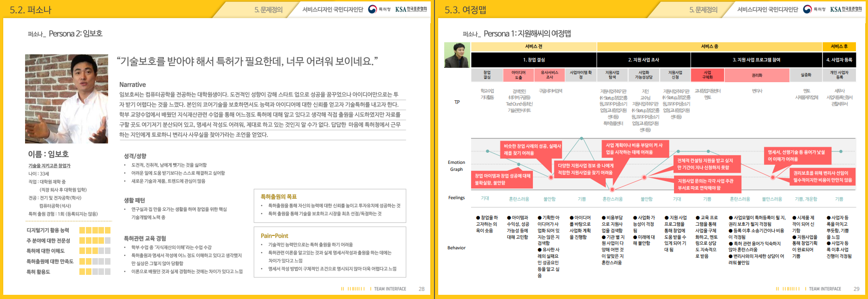This screenshot has height=299, width=868.
Task: Select the '5. 문제정의' tab on the journey map slide
Action: 703,10
